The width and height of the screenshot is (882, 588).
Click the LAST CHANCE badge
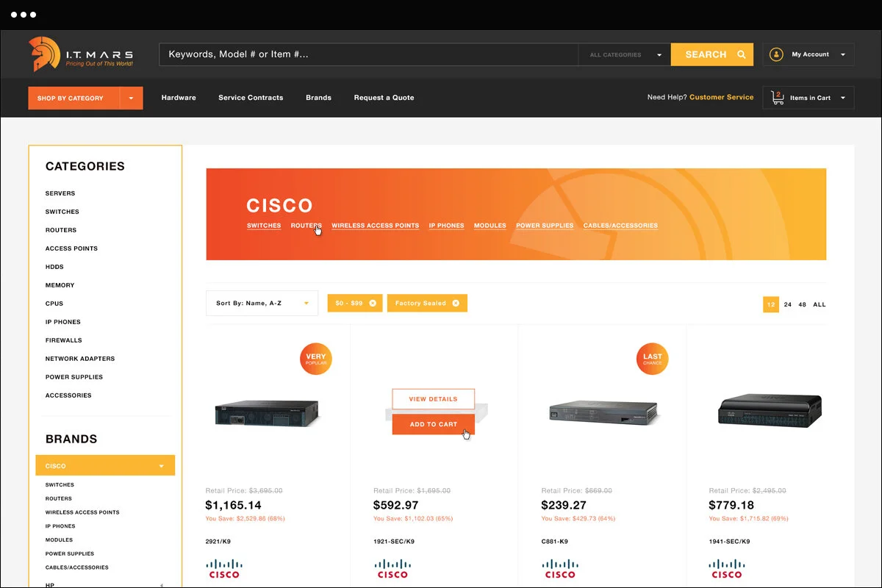coord(652,359)
